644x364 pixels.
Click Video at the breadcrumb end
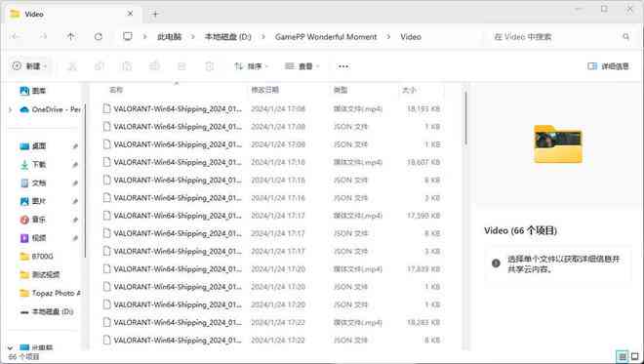tap(411, 36)
